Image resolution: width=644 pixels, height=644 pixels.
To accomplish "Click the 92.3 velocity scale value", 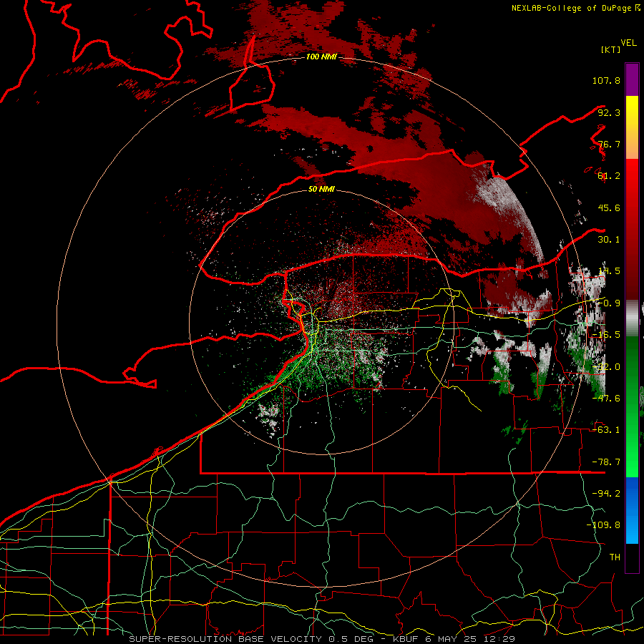I will 609,112.
